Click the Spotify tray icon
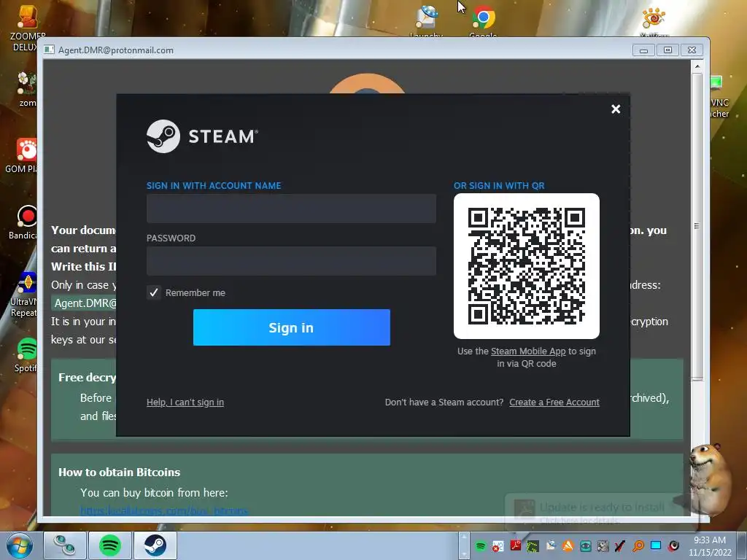Image resolution: width=747 pixels, height=560 pixels. (480, 546)
